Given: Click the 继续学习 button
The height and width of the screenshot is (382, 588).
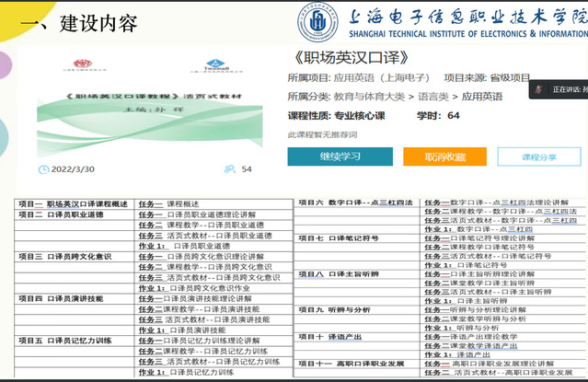Looking at the screenshot, I should pos(340,157).
